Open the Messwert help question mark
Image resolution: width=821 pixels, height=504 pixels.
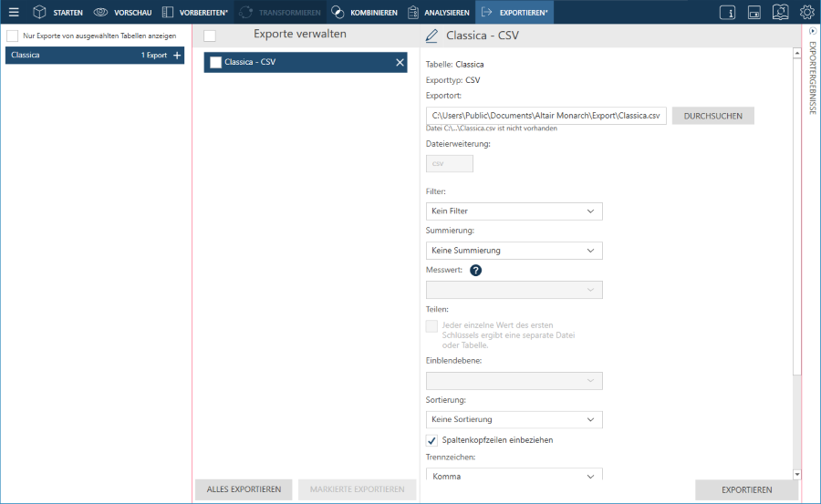tap(475, 271)
